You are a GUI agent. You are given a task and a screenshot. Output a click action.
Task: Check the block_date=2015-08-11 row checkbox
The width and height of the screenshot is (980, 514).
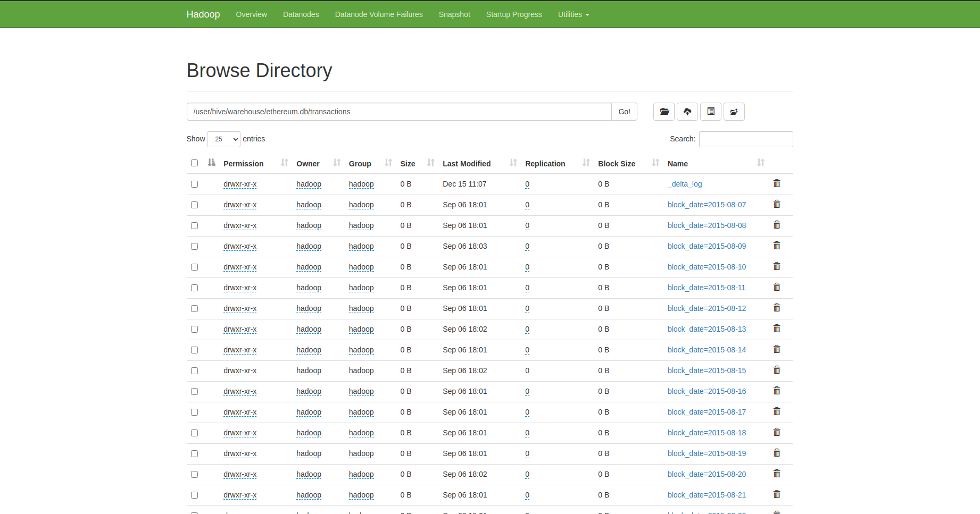[x=194, y=288]
